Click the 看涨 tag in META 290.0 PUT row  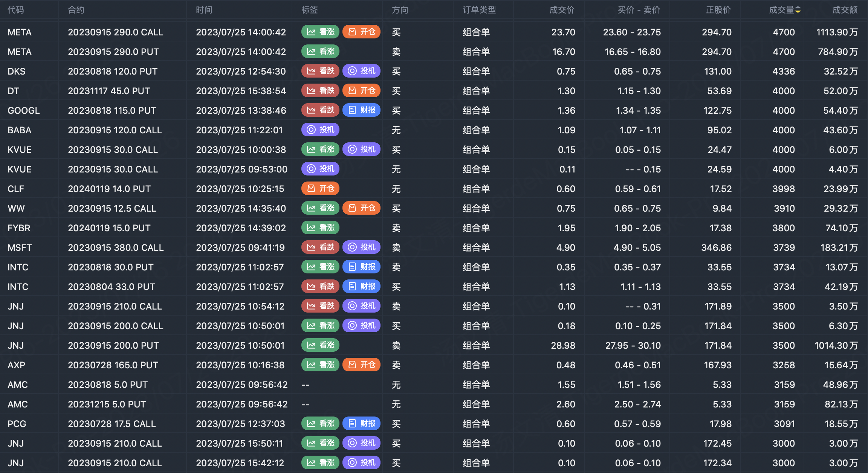click(320, 52)
